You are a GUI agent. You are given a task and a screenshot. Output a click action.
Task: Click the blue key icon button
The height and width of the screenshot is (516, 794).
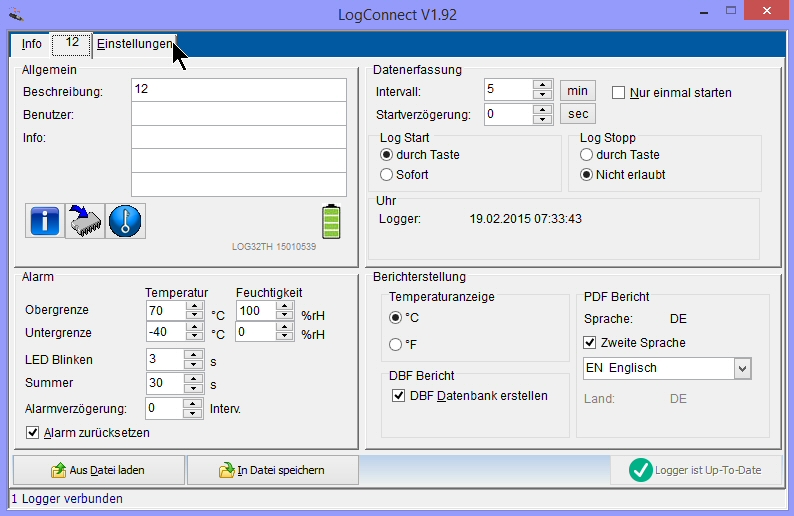click(125, 221)
